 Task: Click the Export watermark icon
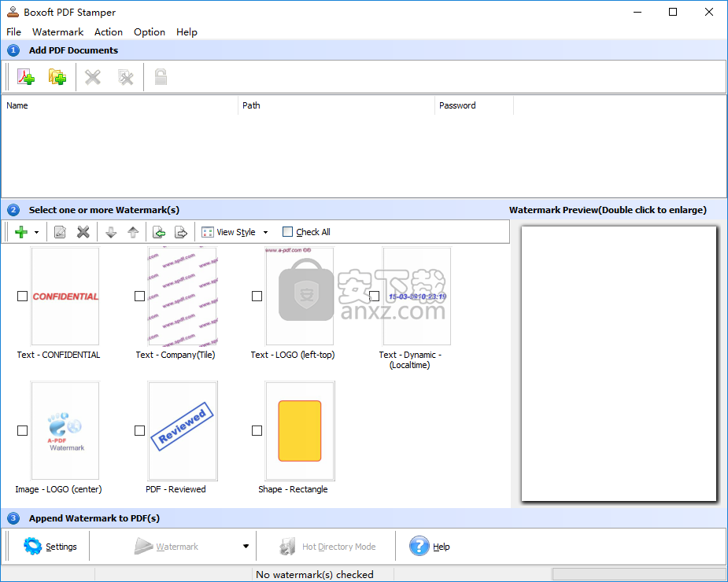[181, 232]
